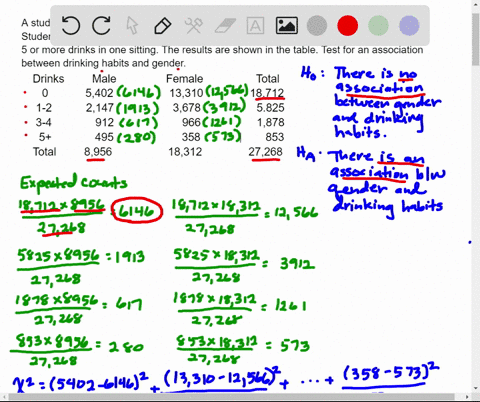Click the '3-4' drinks row label
The image size is (480, 402).
(44, 122)
